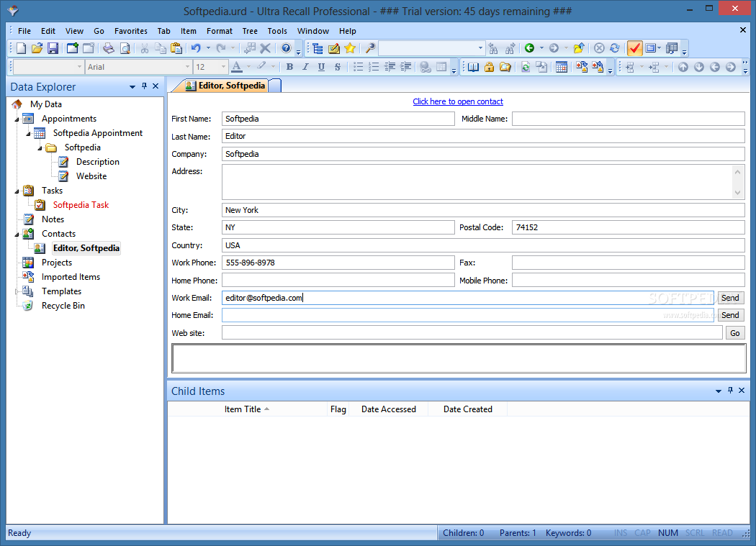Select Recycle Bin in the tree
Screen dimensions: 756x546
point(63,306)
